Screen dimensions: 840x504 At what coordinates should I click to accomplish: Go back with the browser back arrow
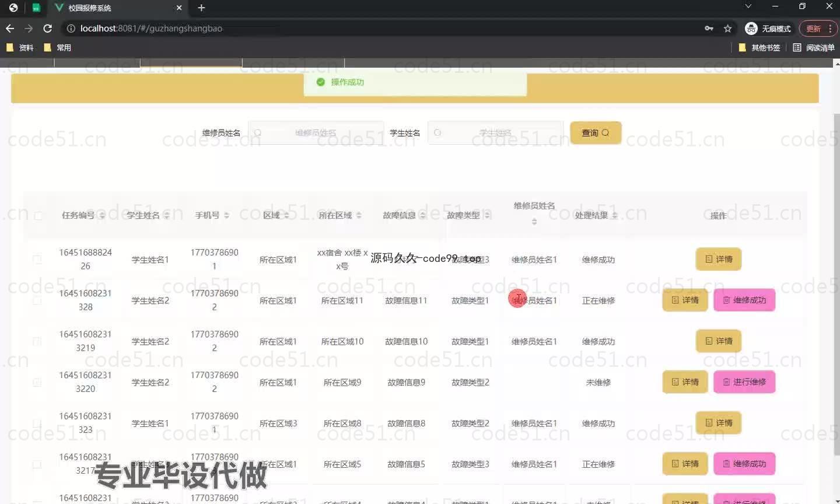(x=10, y=29)
